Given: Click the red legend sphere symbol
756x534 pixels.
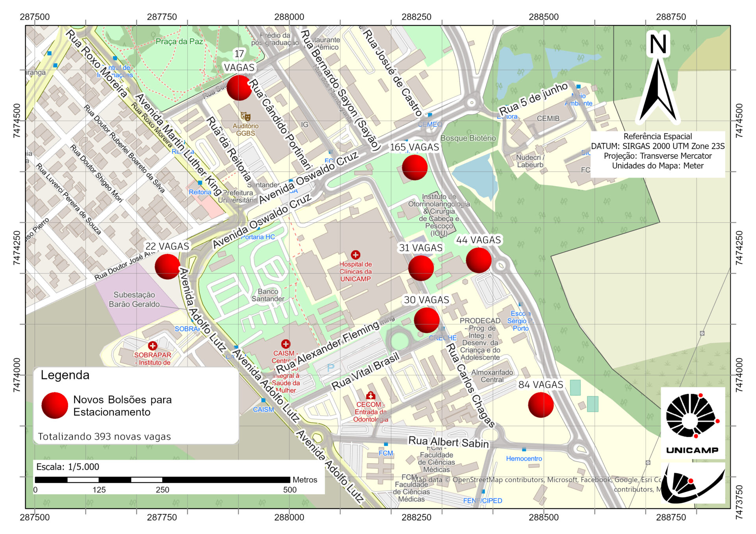Looking at the screenshot, I should click(55, 405).
